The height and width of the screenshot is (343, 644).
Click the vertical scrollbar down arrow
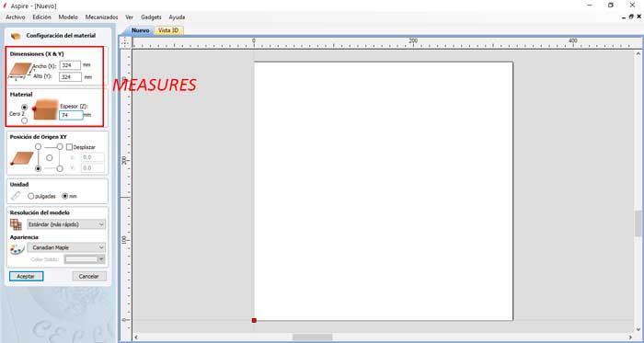click(x=638, y=329)
